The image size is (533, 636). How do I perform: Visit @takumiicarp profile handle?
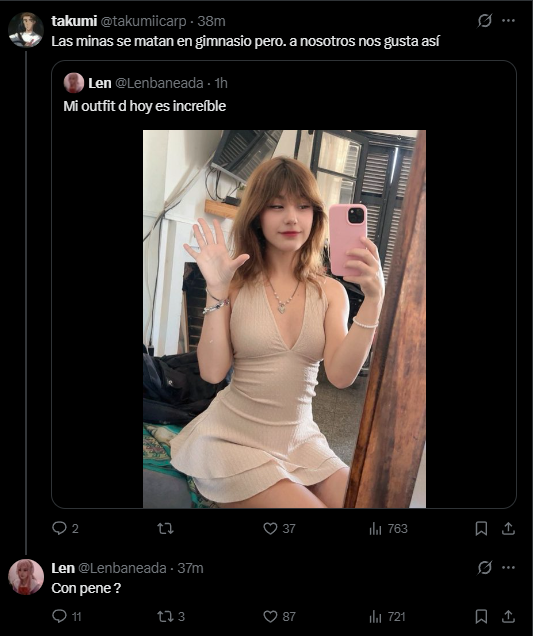pos(143,21)
